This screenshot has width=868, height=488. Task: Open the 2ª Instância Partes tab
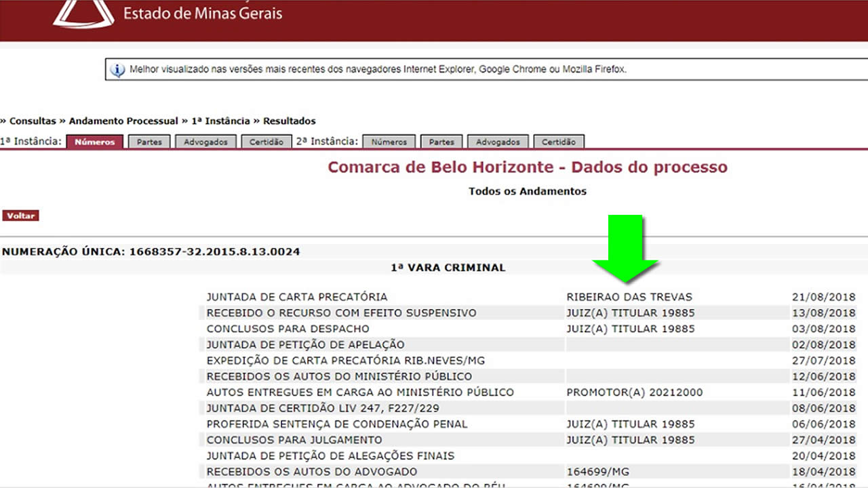click(441, 142)
